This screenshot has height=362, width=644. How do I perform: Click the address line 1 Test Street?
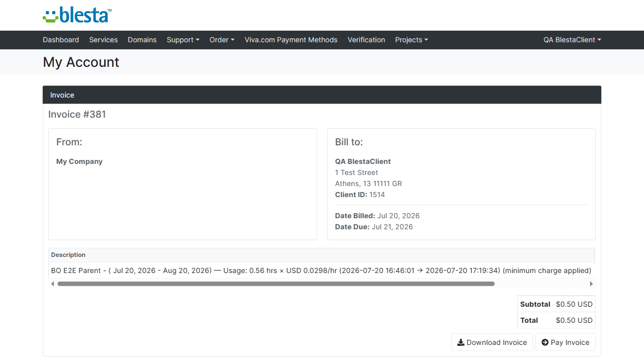(x=357, y=172)
